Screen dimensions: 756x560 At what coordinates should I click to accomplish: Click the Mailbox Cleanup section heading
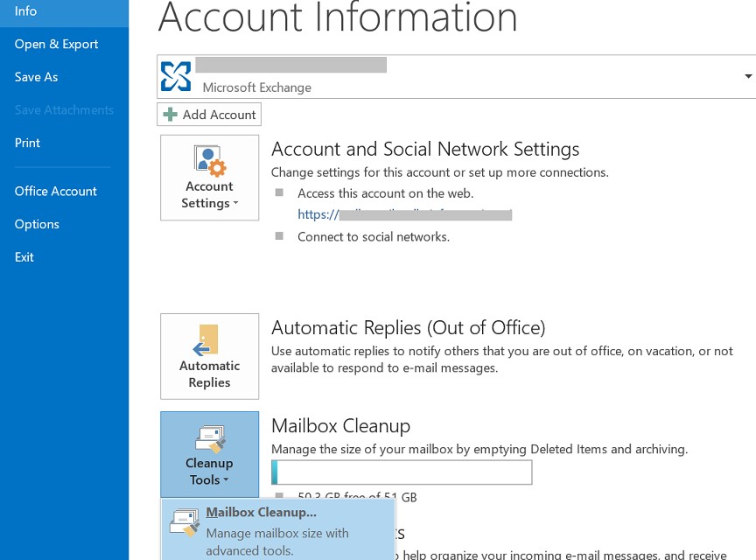341,426
